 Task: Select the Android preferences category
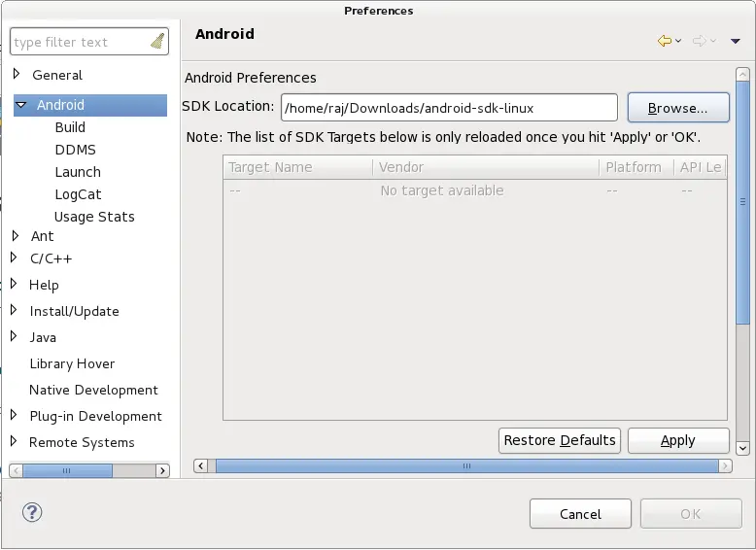pyautogui.click(x=90, y=105)
